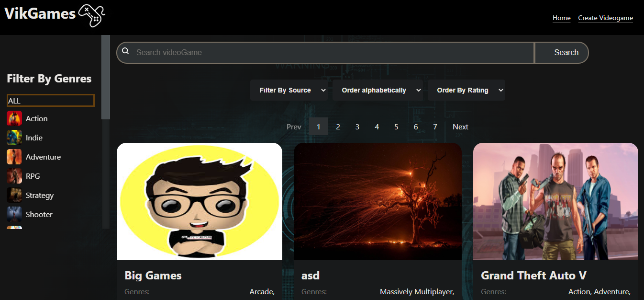Click the Grand Theft Auto V cover image
This screenshot has width=644, height=300.
point(555,201)
